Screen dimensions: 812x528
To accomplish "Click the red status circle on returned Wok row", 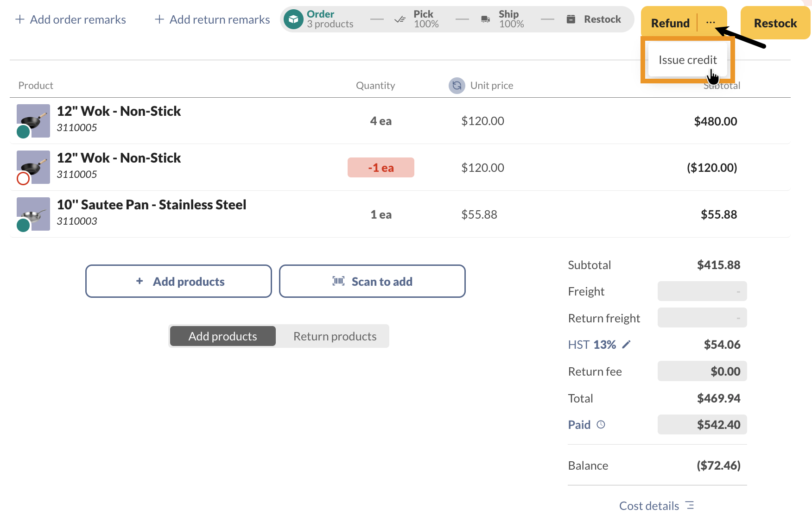I will tap(22, 179).
